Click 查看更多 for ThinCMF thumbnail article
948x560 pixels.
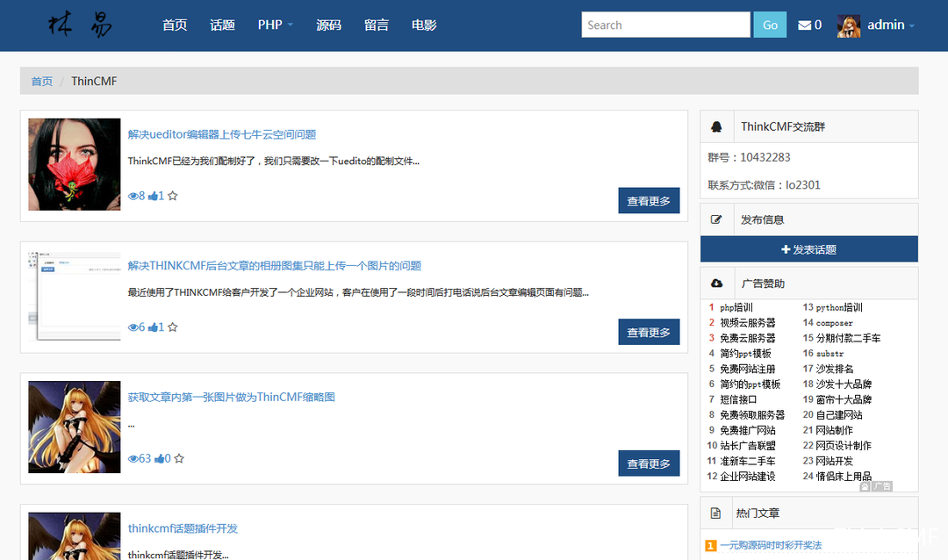pyautogui.click(x=649, y=463)
